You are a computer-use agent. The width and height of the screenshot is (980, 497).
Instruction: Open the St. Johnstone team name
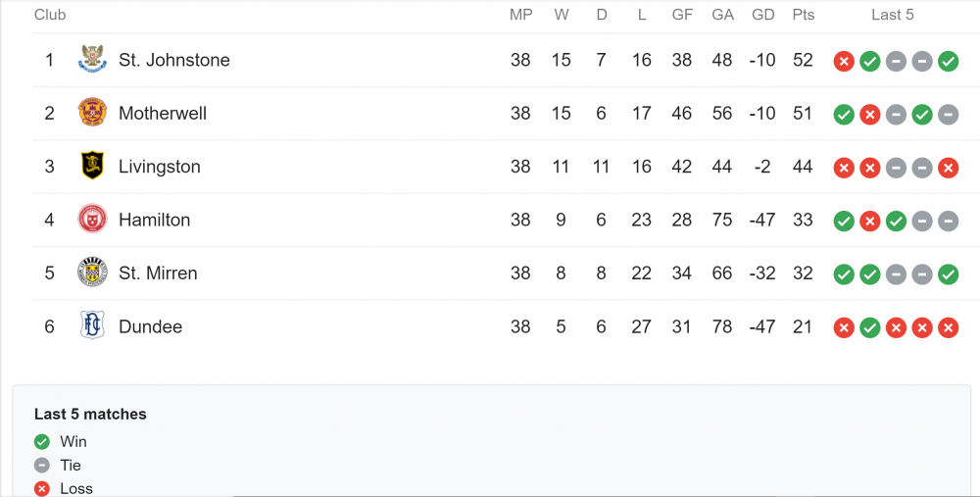[174, 60]
